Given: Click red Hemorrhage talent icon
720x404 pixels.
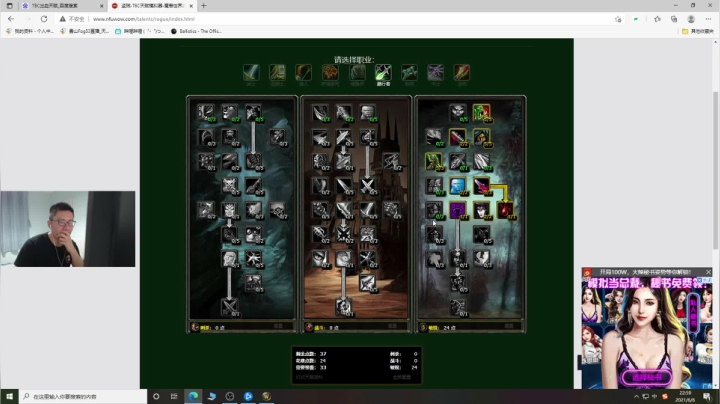Looking at the screenshot, I should (x=505, y=210).
